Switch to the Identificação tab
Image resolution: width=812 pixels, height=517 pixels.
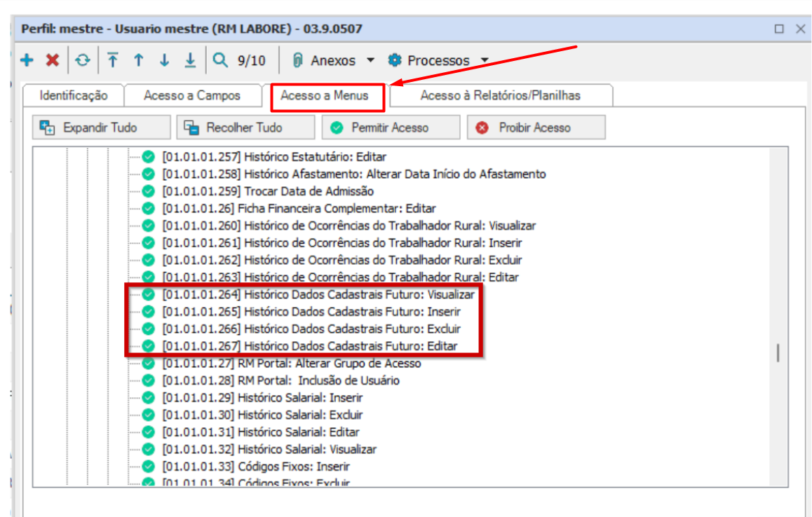(x=74, y=96)
